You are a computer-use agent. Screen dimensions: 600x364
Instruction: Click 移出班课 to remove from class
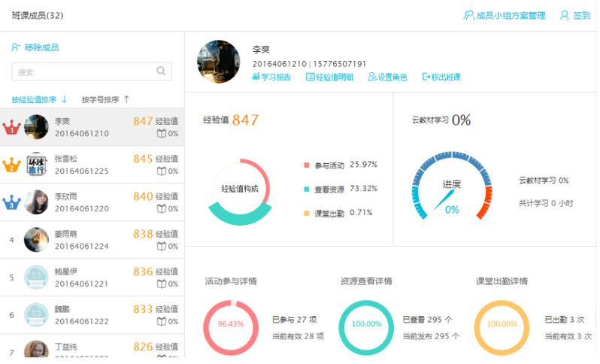(441, 77)
